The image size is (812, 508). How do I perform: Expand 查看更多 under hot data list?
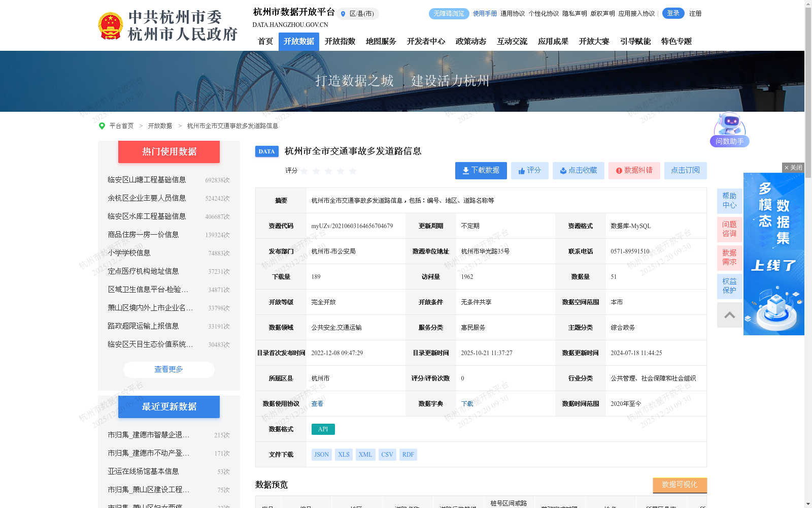pos(168,369)
